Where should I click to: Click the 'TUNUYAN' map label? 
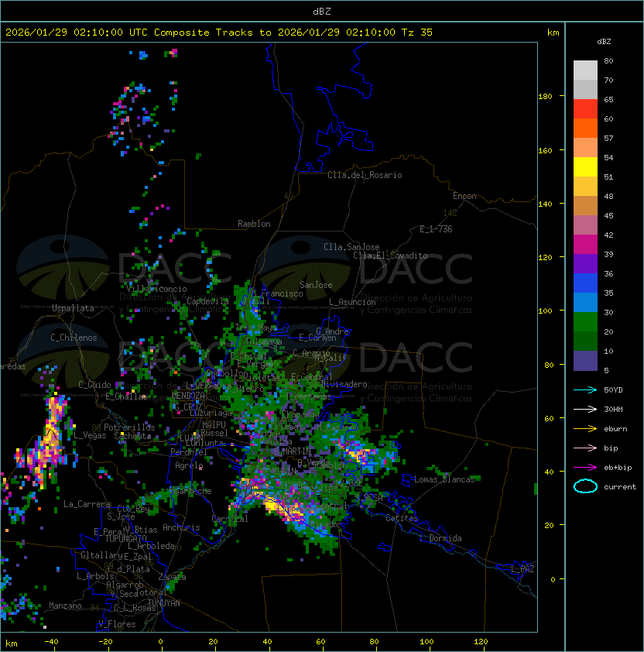tap(164, 602)
